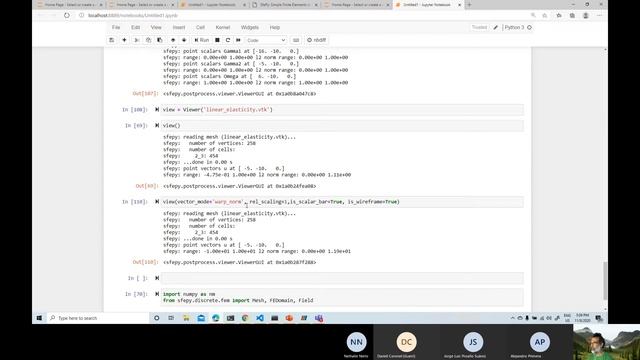
Task: Move the selected cell up with the arrow icon
Action: (173, 40)
